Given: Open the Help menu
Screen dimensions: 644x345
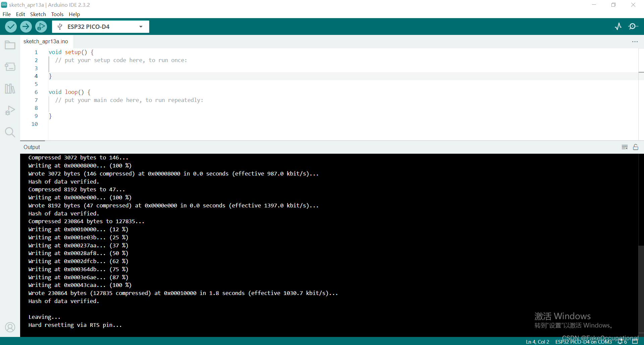Looking at the screenshot, I should 74,14.
